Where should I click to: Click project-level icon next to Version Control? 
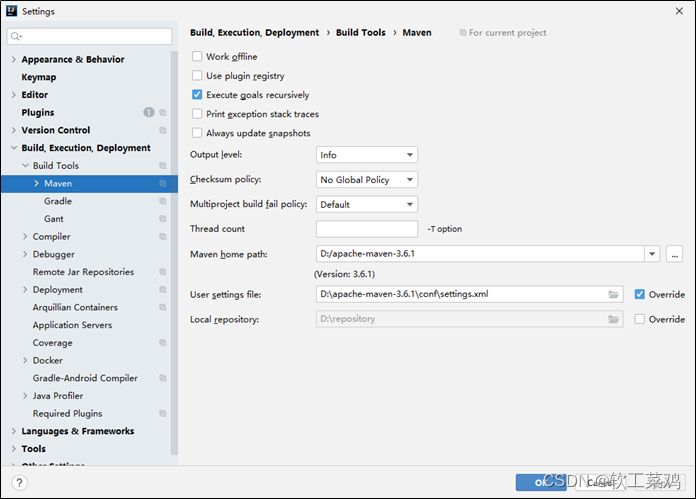[x=163, y=130]
